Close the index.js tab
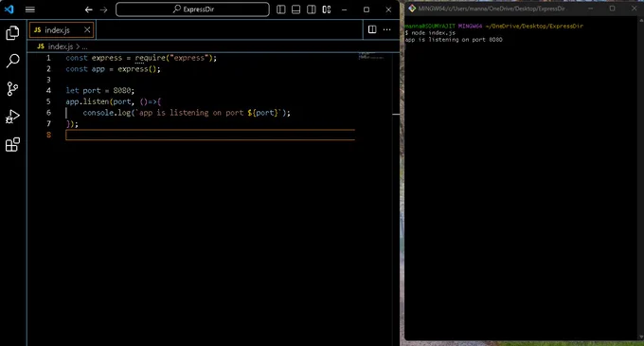This screenshot has width=644, height=346. (87, 29)
